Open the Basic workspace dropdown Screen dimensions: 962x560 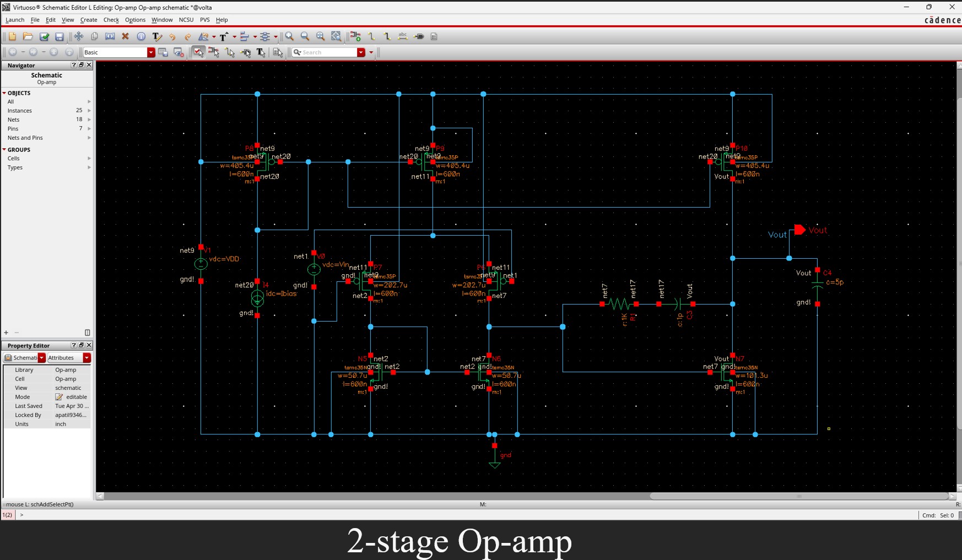[150, 52]
